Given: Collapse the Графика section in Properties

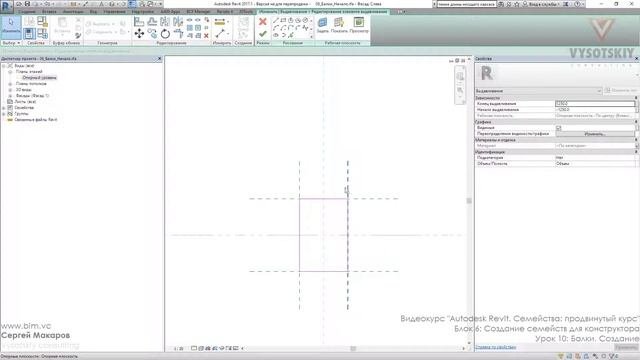Looking at the screenshot, I should pyautogui.click(x=636, y=122).
